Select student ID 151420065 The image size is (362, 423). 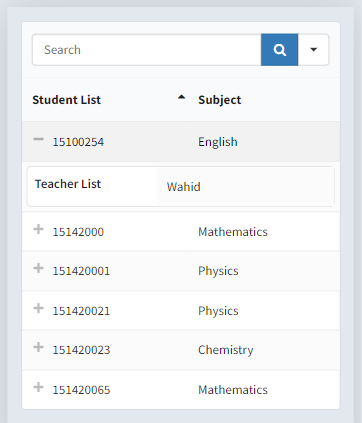(81, 390)
